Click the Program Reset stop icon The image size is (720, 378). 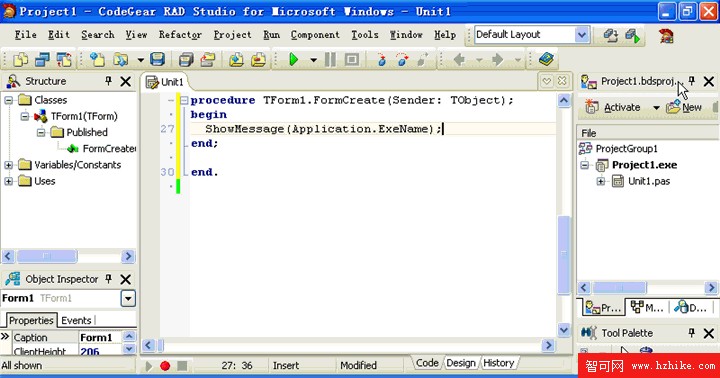[x=352, y=60]
